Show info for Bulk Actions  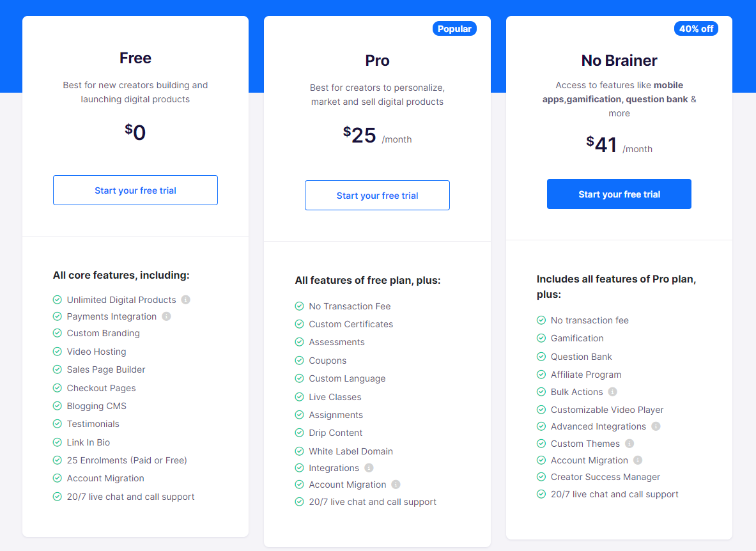pos(612,392)
